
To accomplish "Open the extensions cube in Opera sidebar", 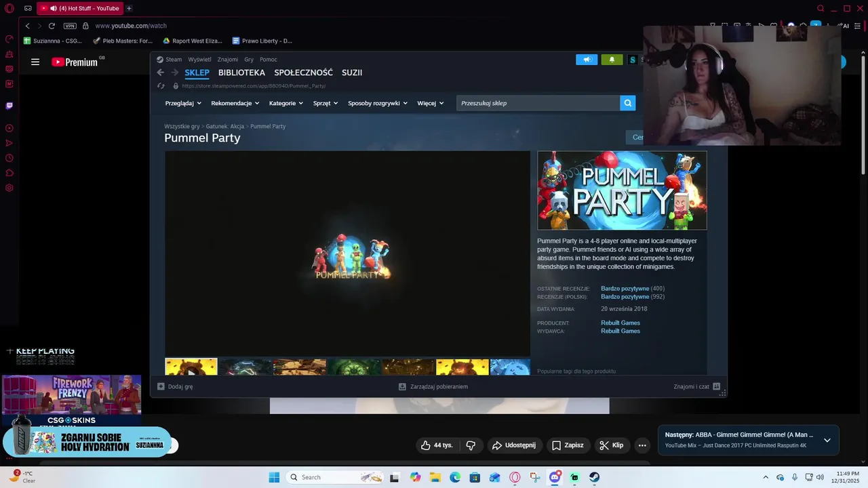I will click(x=9, y=173).
